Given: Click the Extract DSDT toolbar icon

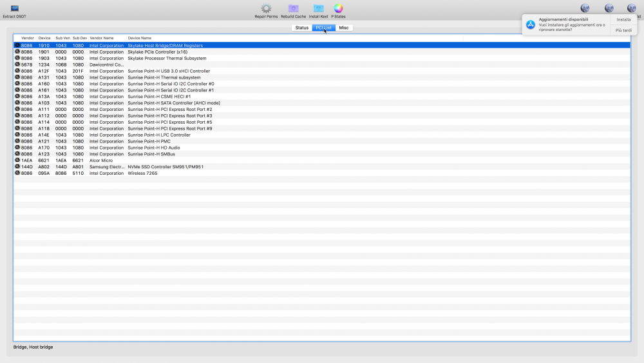Looking at the screenshot, I should point(14,8).
